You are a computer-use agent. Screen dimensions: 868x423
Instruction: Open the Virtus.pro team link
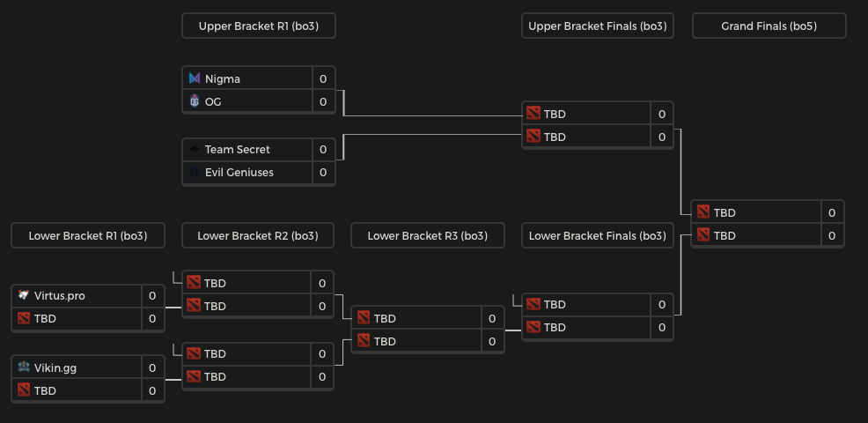pos(60,295)
